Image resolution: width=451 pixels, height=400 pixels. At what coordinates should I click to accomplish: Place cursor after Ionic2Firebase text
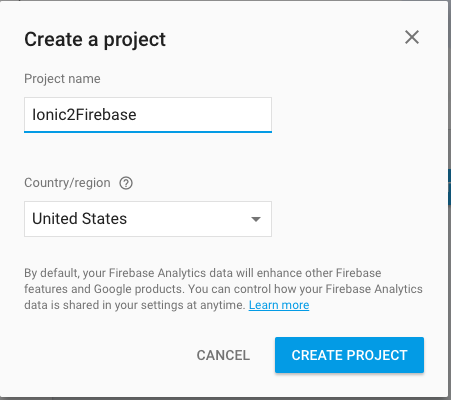click(x=138, y=115)
